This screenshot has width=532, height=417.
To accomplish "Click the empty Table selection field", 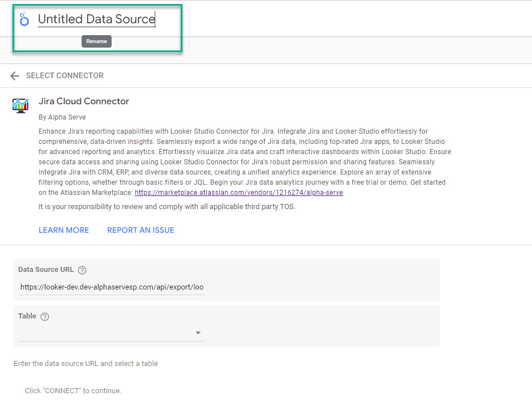I will [108, 333].
